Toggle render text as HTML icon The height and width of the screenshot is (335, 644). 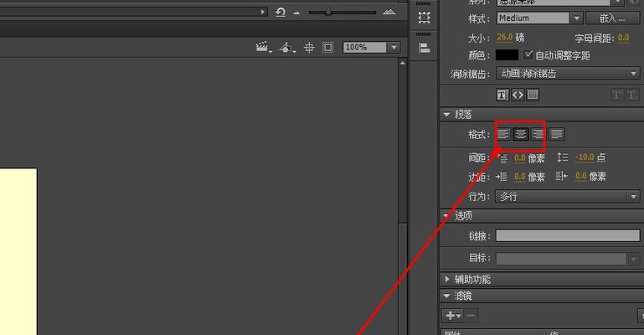point(518,95)
